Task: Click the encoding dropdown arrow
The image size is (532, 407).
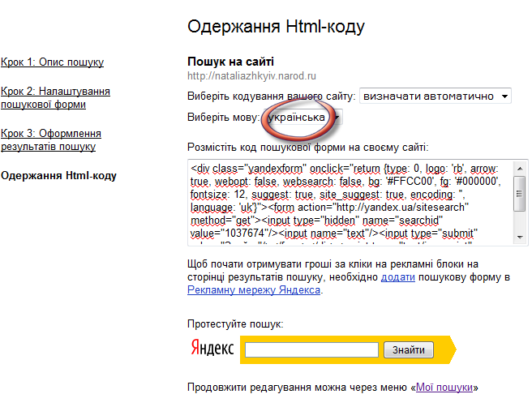Action: [505, 96]
